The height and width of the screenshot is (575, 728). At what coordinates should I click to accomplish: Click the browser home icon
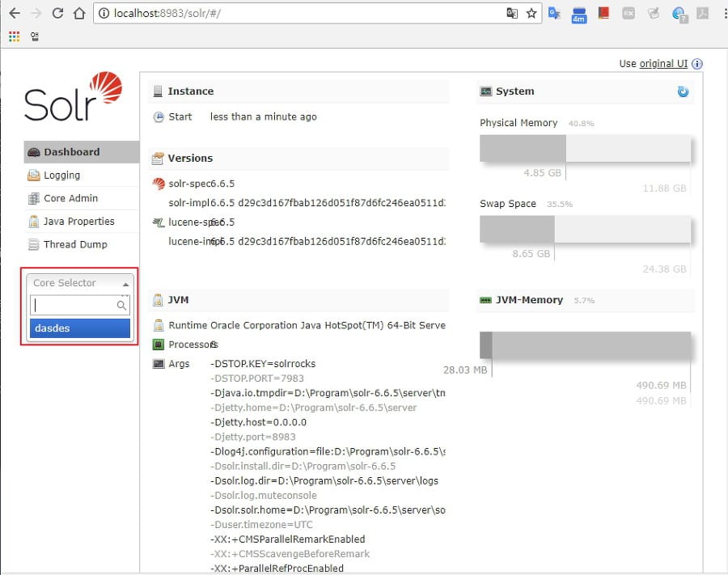[x=78, y=13]
